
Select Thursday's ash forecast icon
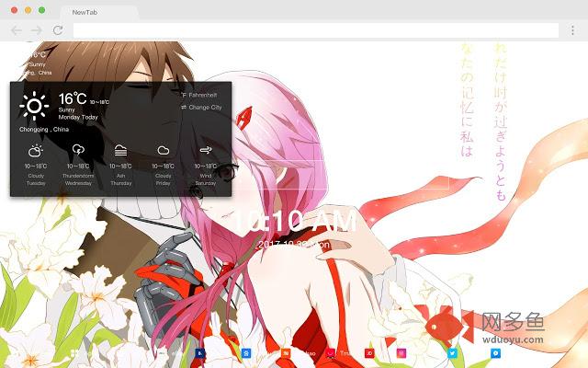[x=120, y=150]
